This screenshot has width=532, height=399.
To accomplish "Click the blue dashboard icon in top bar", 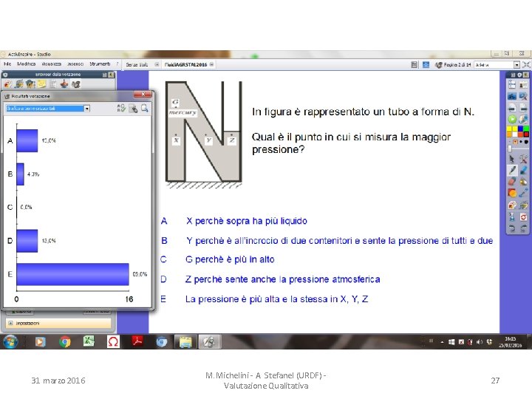I will click(x=426, y=64).
